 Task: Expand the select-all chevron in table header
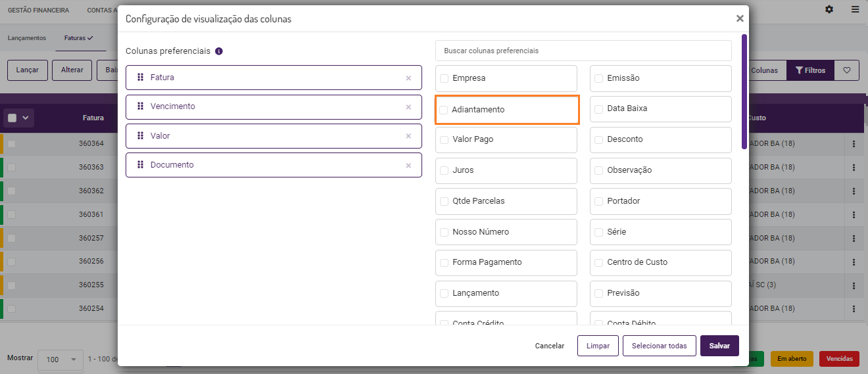click(x=26, y=118)
